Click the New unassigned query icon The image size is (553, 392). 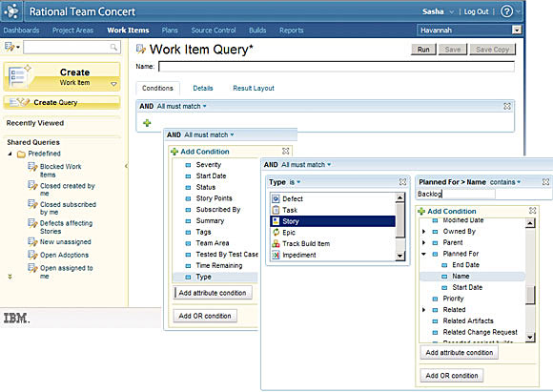pos(32,241)
